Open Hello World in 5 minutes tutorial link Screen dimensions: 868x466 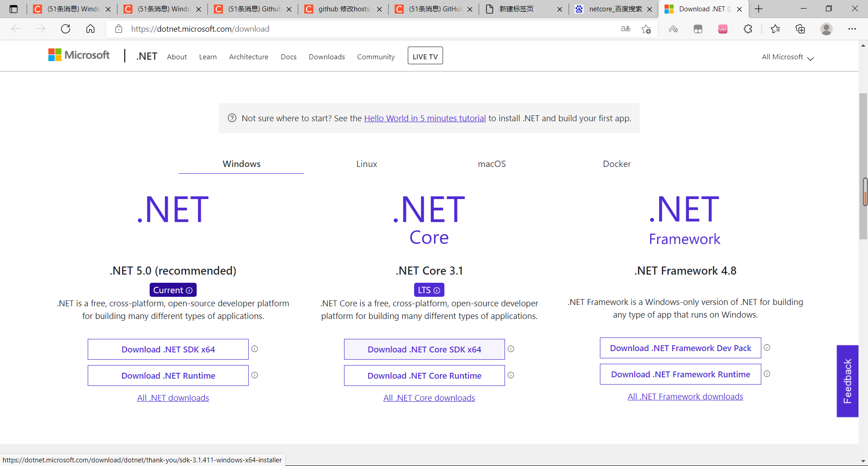coord(425,119)
